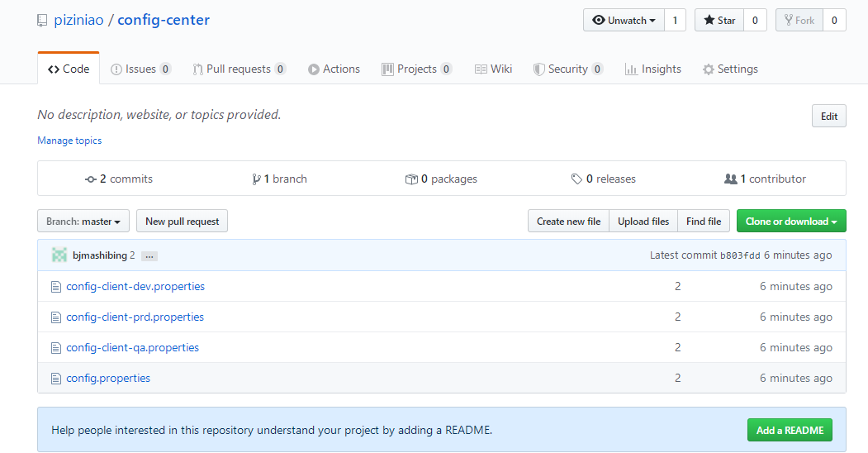Star the config-center repository

pos(719,21)
